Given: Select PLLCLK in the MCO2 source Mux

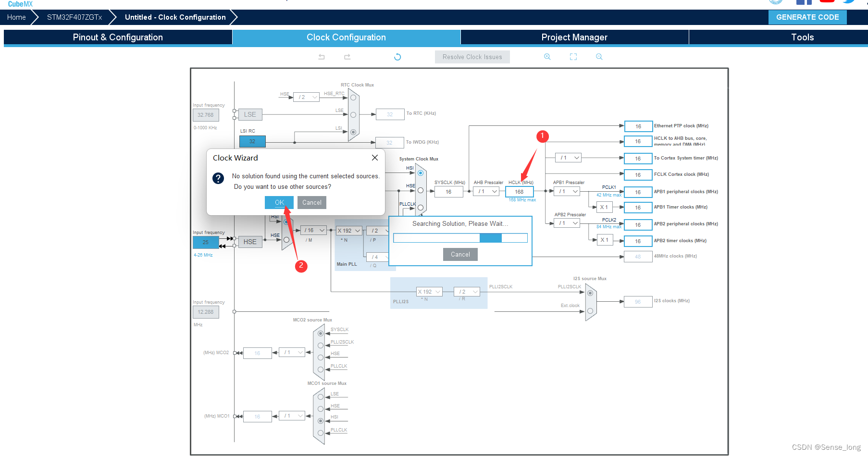Looking at the screenshot, I should [321, 370].
